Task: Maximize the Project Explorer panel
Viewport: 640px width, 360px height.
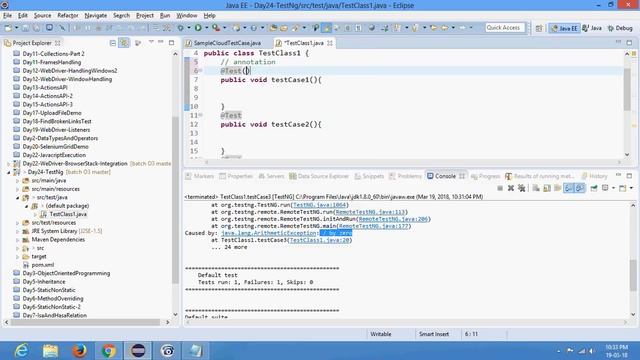Action: coord(171,42)
